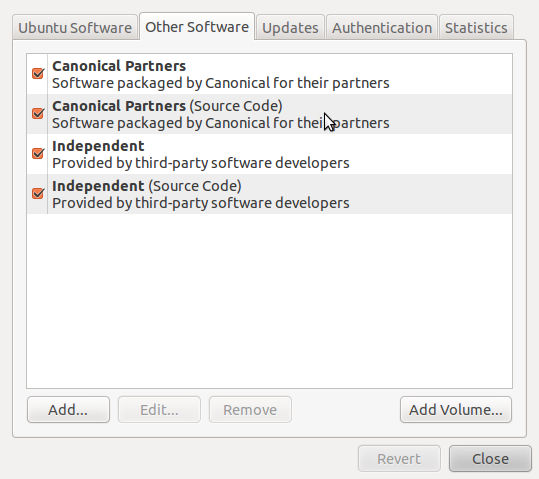Toggle Independent (Source Code) checkbox
The height and width of the screenshot is (479, 539).
tap(38, 193)
